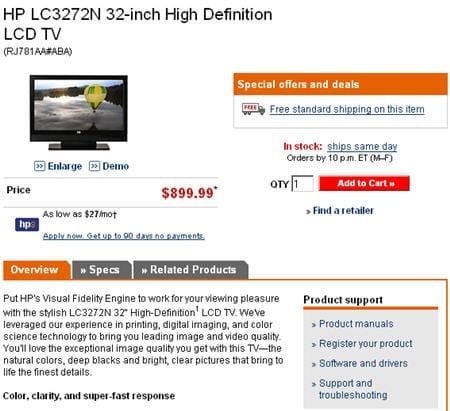The width and height of the screenshot is (450, 411).
Task: Click the Enlarge arrow icon
Action: 39,166
